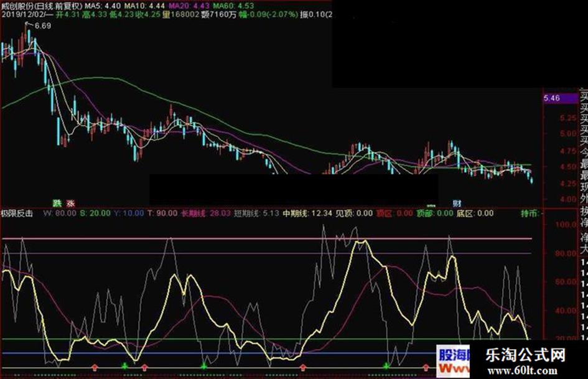Click the 威创股份 daily chart title
The height and width of the screenshot is (379, 588).
pyautogui.click(x=42, y=6)
